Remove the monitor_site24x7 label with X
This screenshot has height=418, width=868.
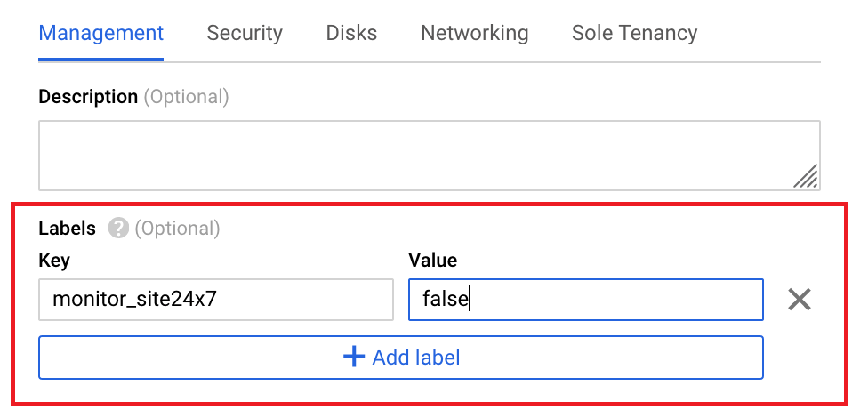[800, 300]
